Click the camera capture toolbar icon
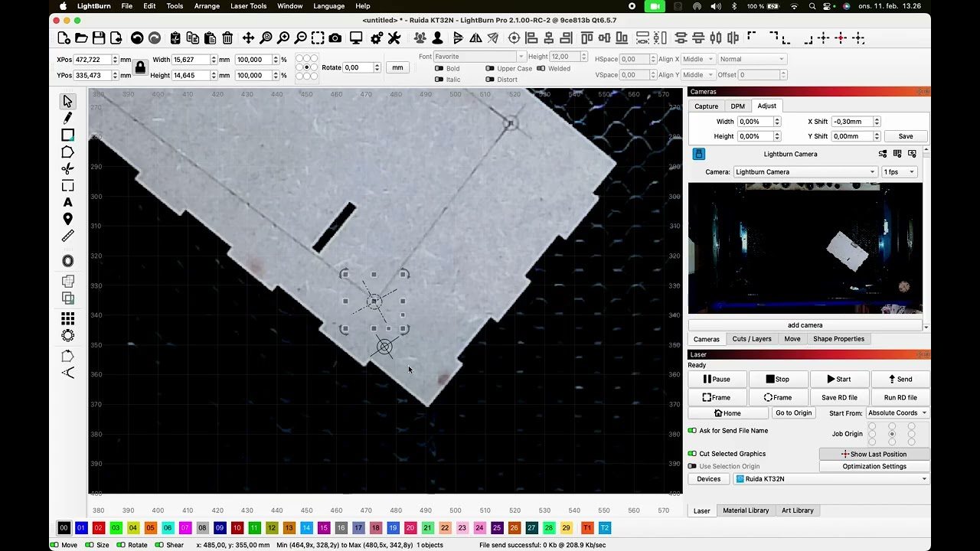 pyautogui.click(x=335, y=38)
